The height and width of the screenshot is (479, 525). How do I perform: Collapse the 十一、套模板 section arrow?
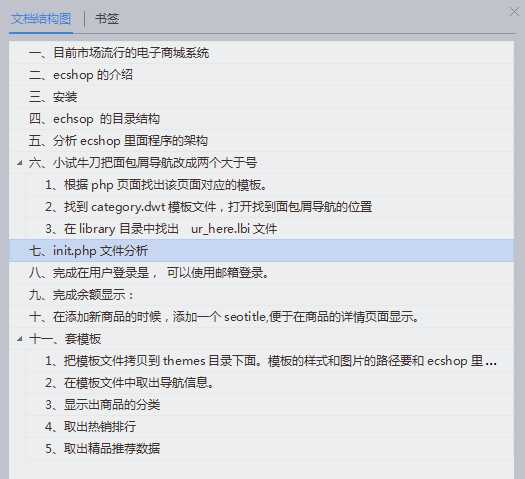click(x=20, y=339)
